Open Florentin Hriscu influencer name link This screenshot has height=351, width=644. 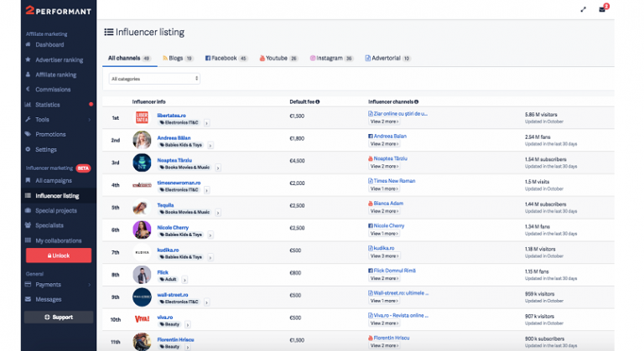175,339
